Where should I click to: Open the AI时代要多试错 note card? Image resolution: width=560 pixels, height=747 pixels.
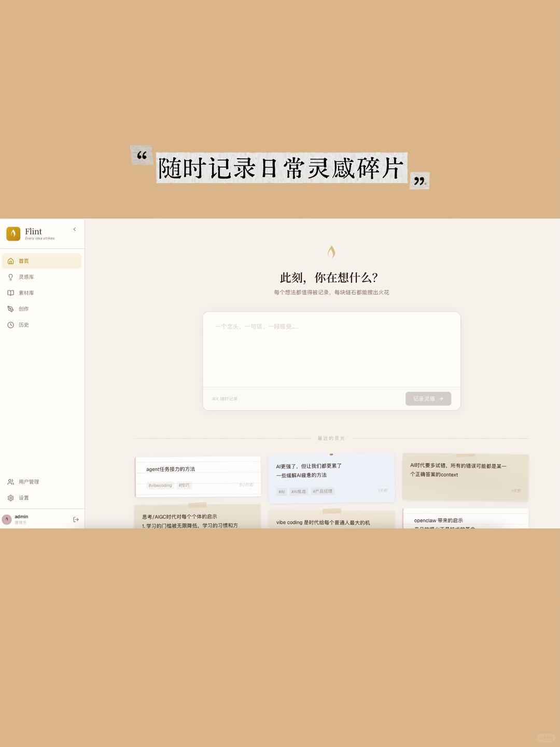click(466, 478)
